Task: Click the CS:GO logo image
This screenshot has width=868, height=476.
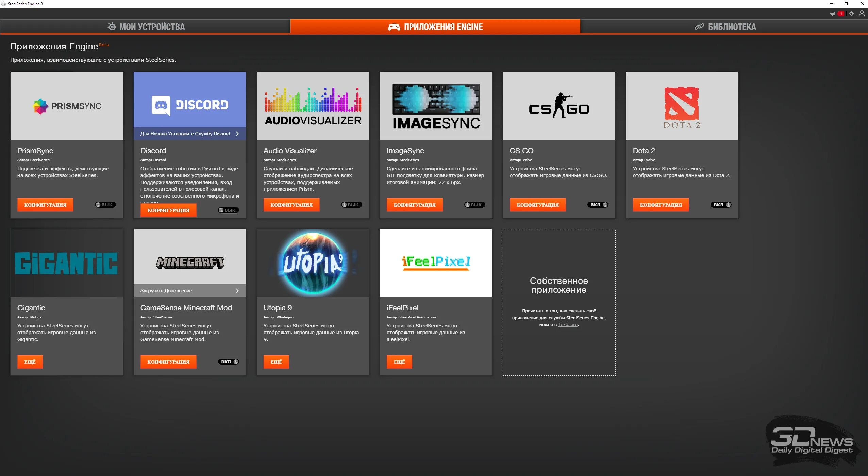Action: point(559,106)
